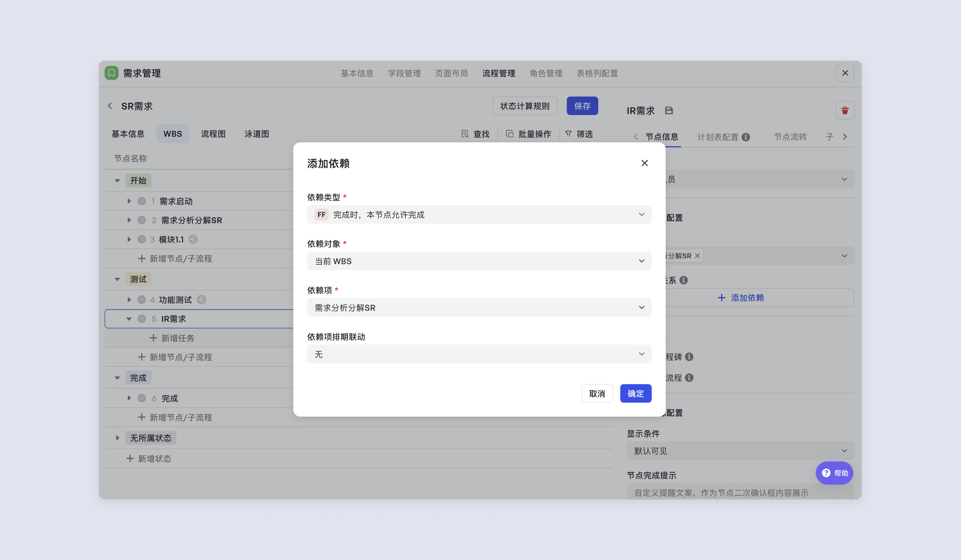
Task: Select the 节点信息 tab
Action: (x=662, y=137)
